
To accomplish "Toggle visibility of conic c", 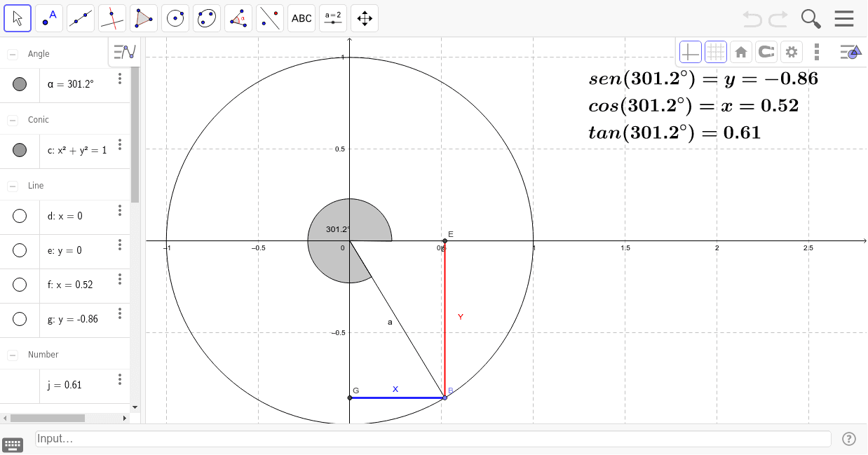I will coord(20,149).
